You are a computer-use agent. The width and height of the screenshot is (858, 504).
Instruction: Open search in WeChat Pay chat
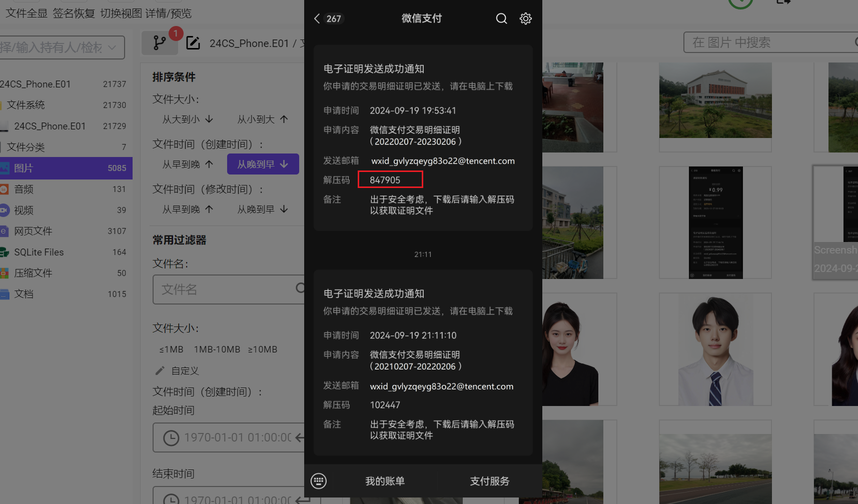tap(501, 18)
